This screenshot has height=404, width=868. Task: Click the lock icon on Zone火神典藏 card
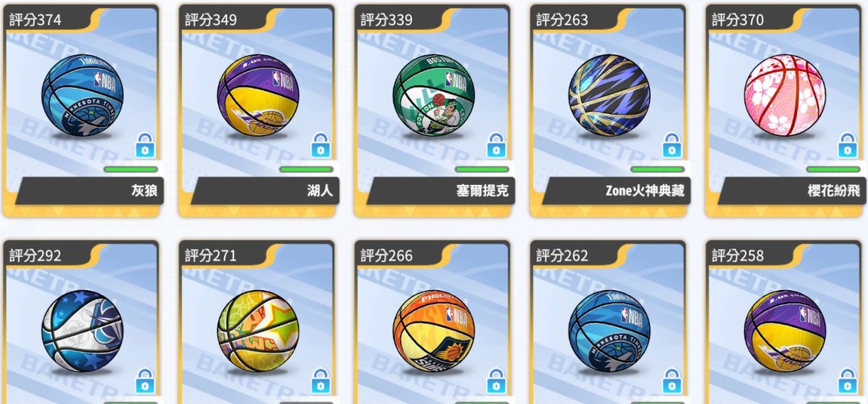tap(672, 146)
